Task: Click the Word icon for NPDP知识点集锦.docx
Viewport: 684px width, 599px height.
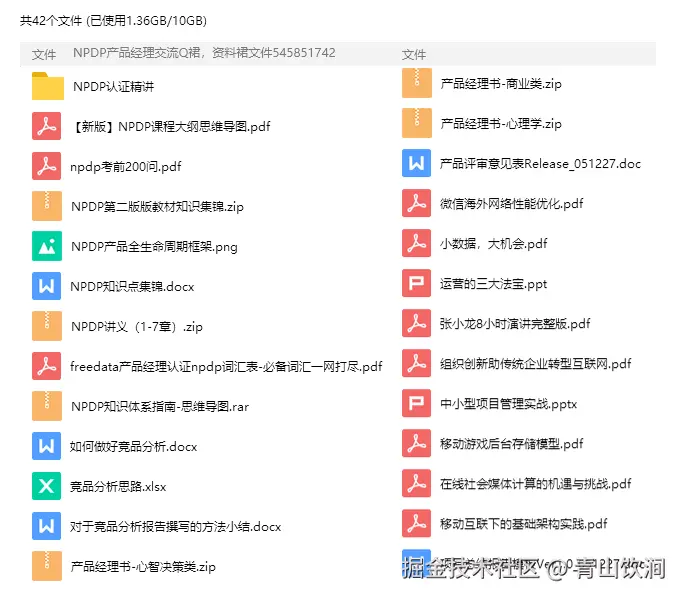Action: pos(47,286)
